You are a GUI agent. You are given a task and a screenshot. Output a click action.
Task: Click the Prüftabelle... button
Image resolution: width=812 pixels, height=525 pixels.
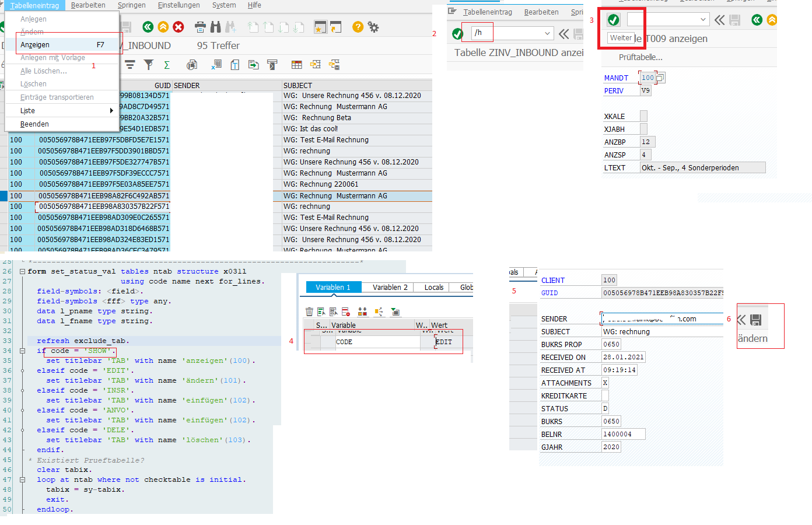(640, 57)
